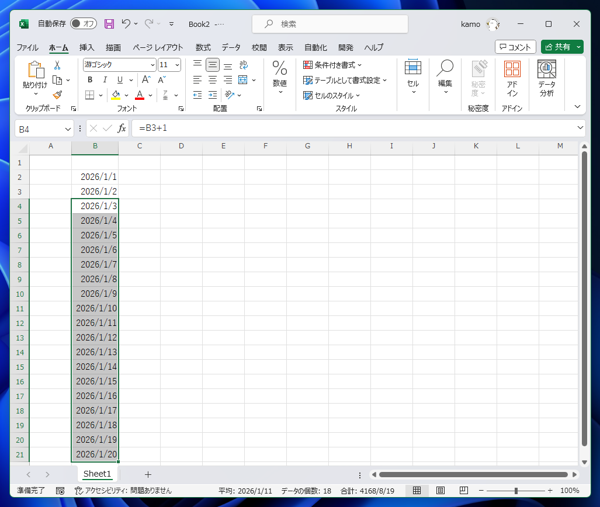
Task: Click the zoom slider handle
Action: [516, 491]
